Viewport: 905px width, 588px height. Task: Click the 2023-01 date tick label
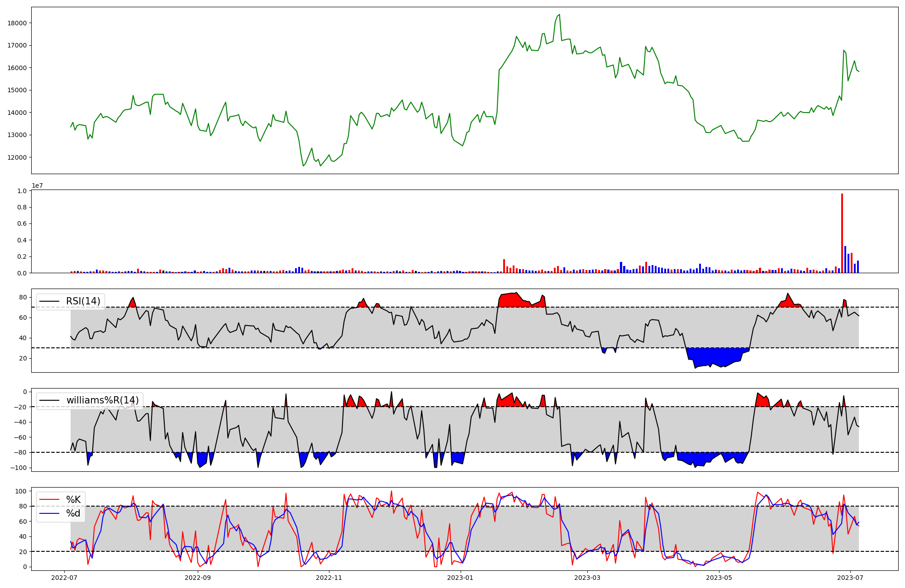coord(460,578)
